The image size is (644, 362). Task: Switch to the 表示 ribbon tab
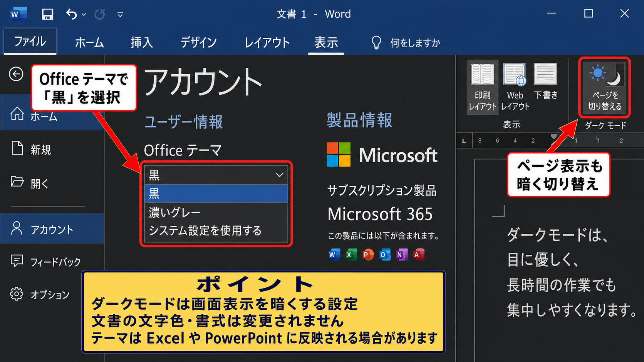coord(326,42)
